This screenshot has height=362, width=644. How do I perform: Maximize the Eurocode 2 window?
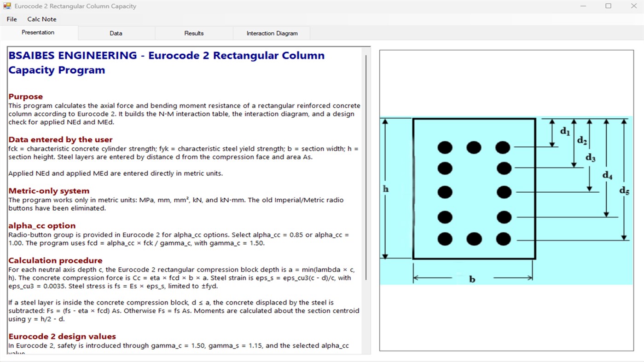click(608, 6)
